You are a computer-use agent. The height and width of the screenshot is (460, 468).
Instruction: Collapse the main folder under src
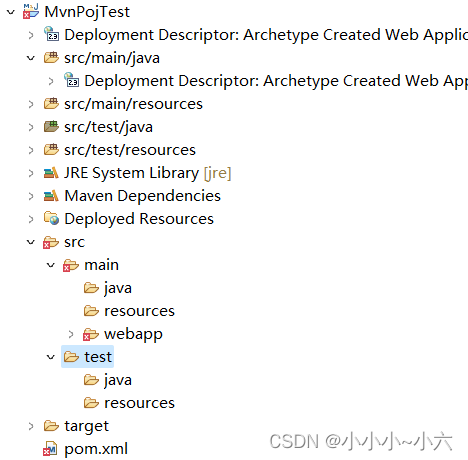[51, 265]
